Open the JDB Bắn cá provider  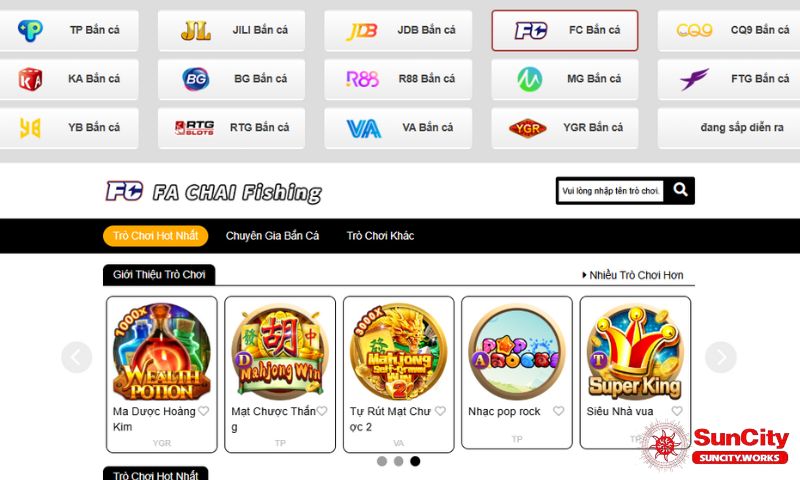tap(398, 31)
